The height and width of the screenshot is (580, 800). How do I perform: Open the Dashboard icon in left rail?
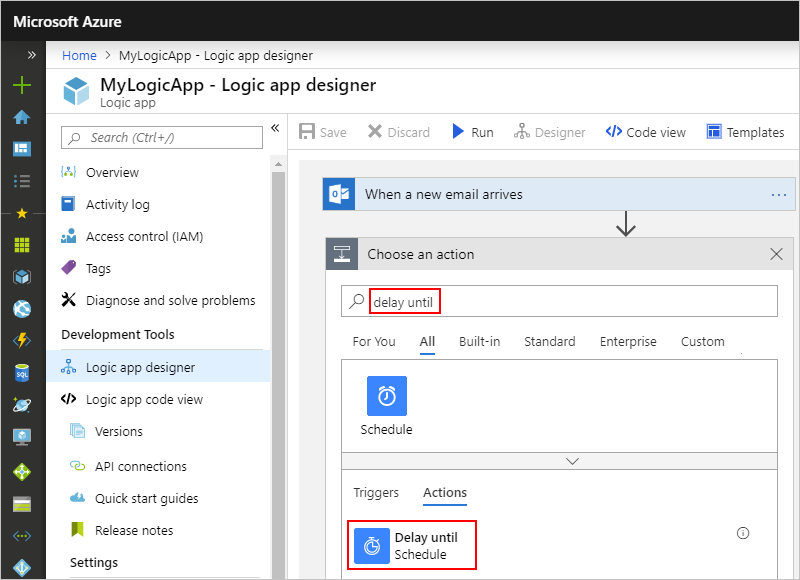[22, 149]
